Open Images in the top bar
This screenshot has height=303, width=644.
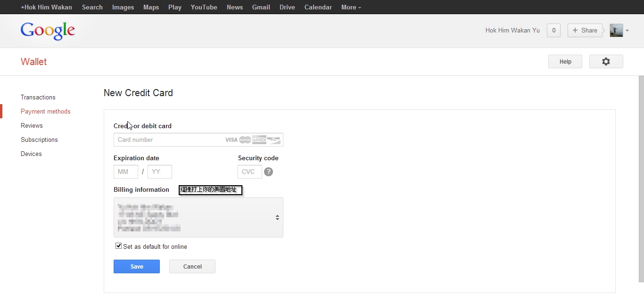pos(123,7)
